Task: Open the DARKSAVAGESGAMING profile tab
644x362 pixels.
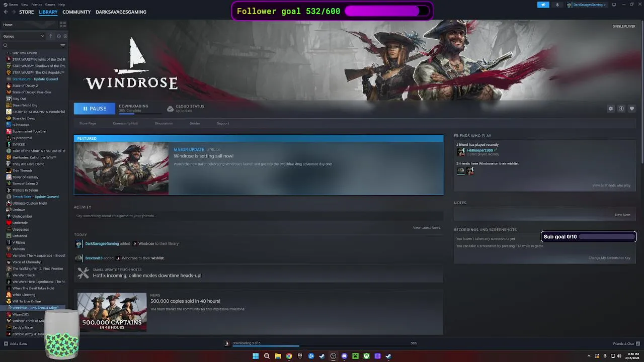Action: [121, 12]
